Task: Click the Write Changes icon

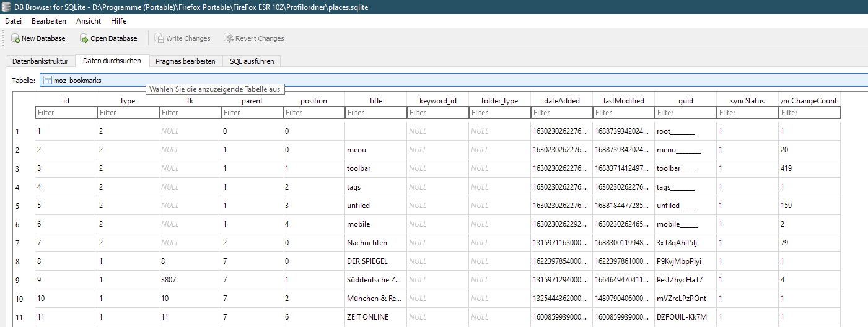Action: click(159, 38)
